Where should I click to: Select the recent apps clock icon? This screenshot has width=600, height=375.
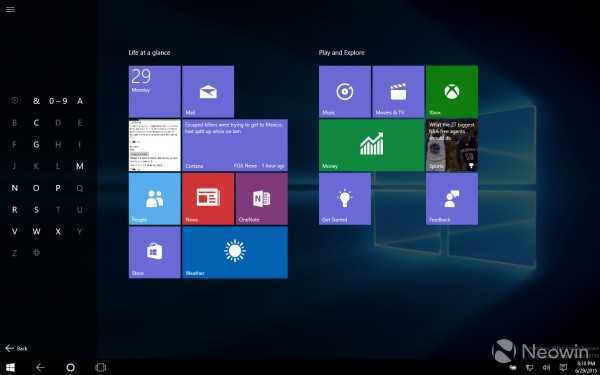coord(15,101)
